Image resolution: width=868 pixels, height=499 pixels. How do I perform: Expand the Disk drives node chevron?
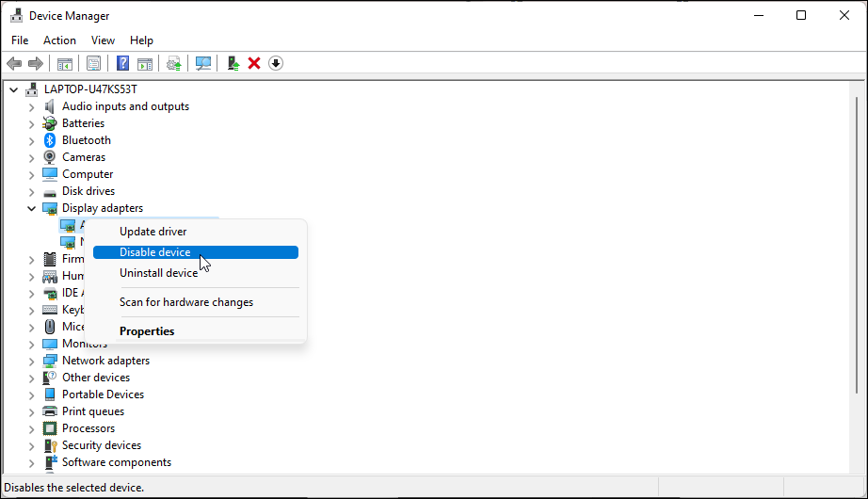point(32,192)
